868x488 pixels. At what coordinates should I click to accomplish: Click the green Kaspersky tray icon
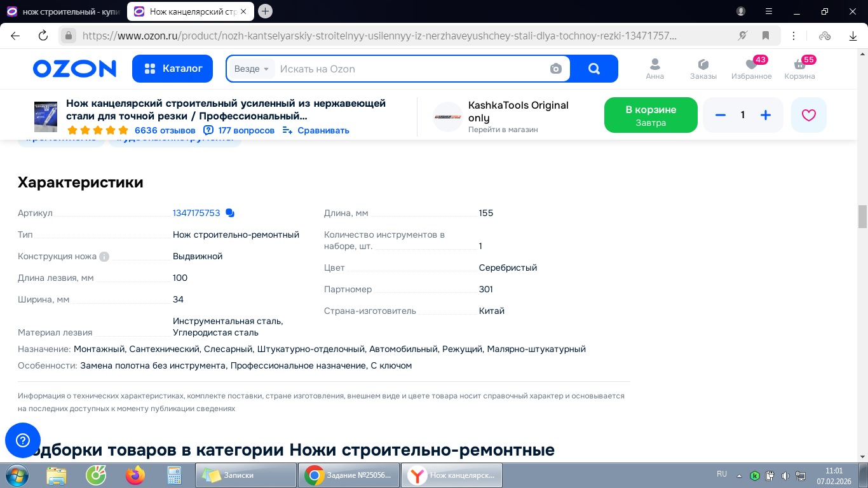(x=755, y=475)
